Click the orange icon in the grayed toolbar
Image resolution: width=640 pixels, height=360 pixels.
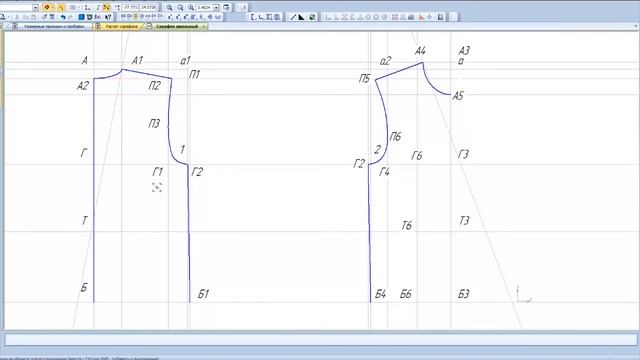pyautogui.click(x=421, y=17)
